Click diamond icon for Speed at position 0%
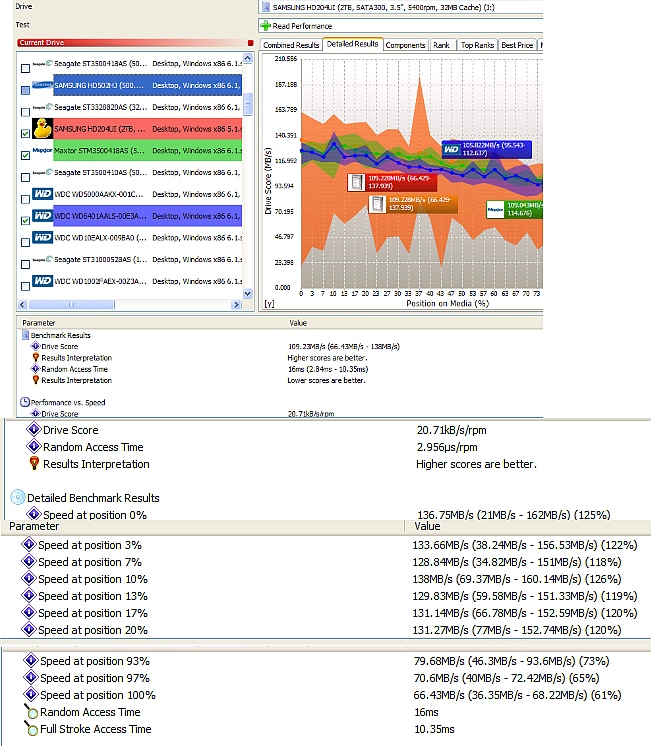651x746 pixels. 34,514
